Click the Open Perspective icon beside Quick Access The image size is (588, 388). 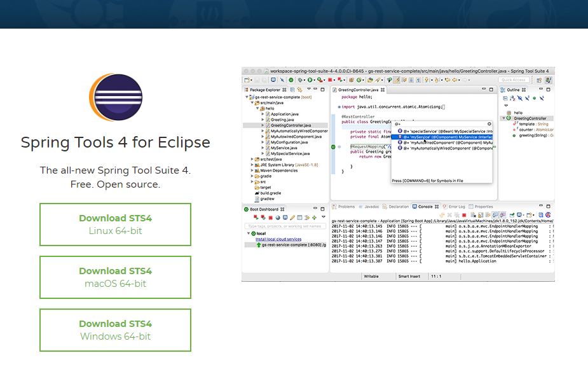pos(539,80)
